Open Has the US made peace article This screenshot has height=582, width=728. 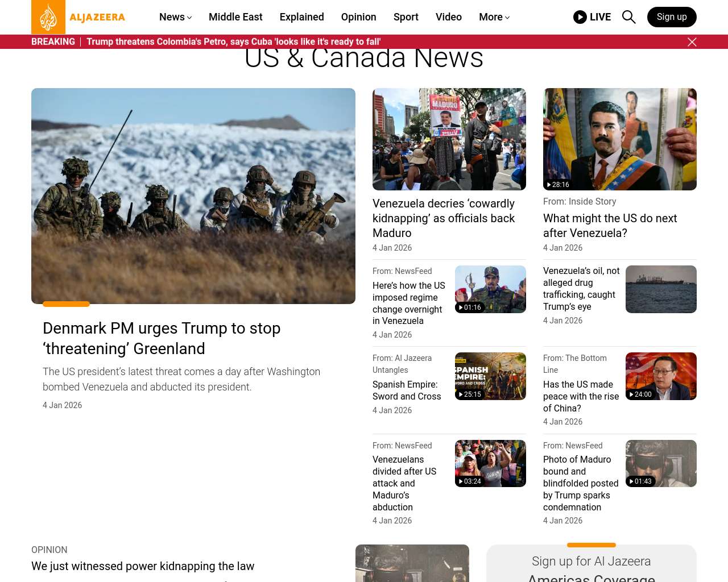point(581,396)
